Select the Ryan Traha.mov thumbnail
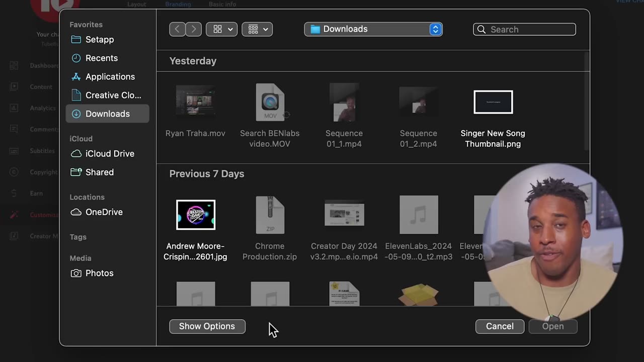Viewport: 644px width, 362px height. pyautogui.click(x=196, y=102)
